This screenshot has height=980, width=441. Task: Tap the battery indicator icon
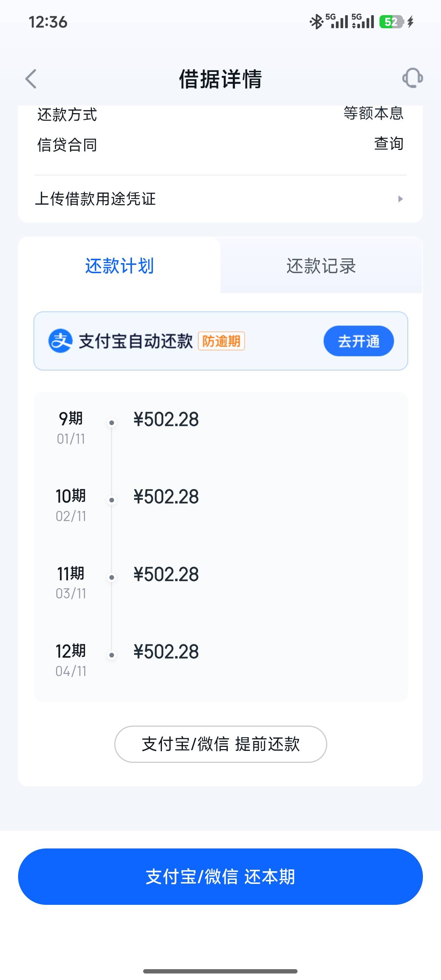click(391, 22)
